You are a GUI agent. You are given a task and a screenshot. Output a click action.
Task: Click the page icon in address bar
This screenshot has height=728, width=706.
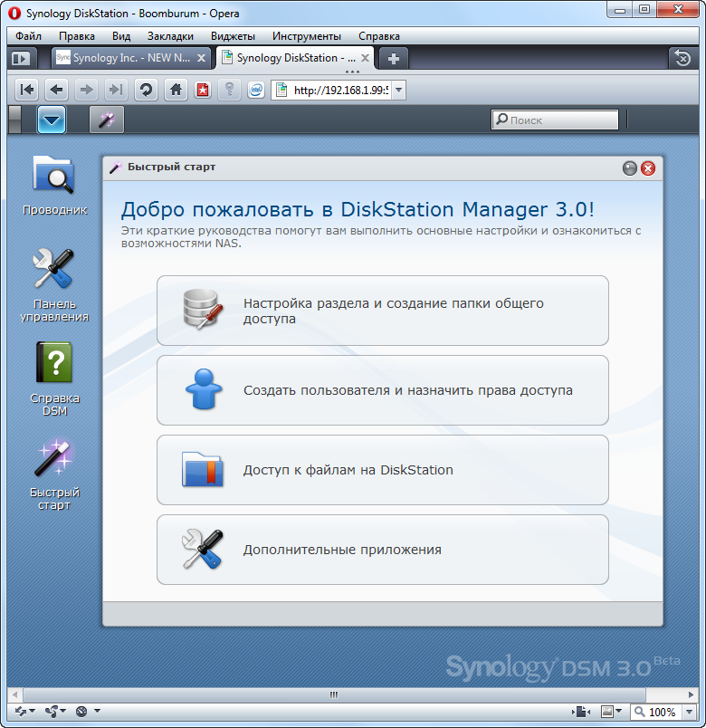click(281, 90)
